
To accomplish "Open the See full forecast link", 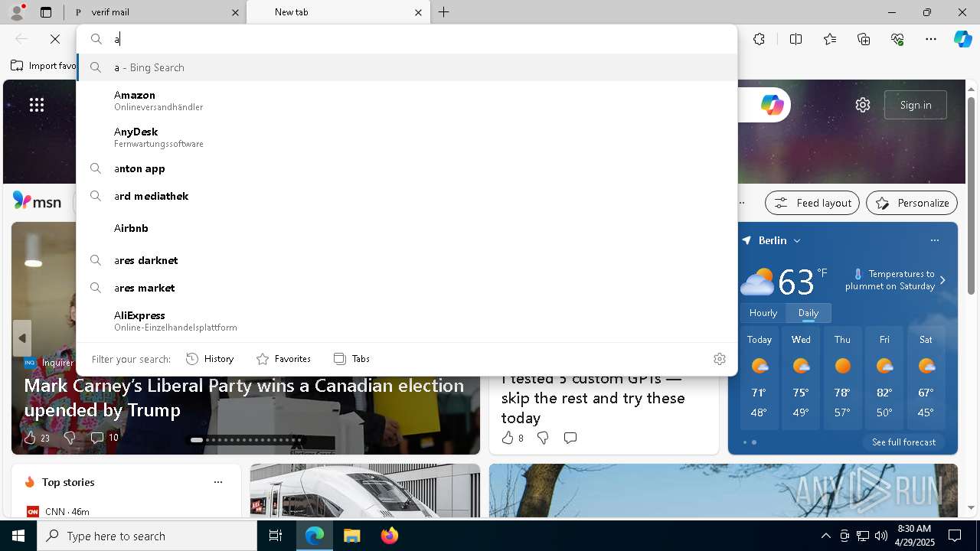I will [903, 442].
